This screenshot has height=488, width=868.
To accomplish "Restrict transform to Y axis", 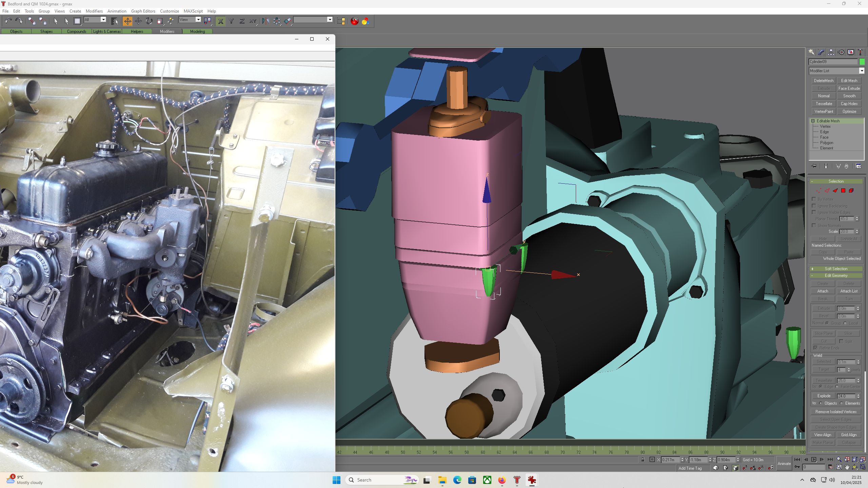I will click(x=231, y=21).
